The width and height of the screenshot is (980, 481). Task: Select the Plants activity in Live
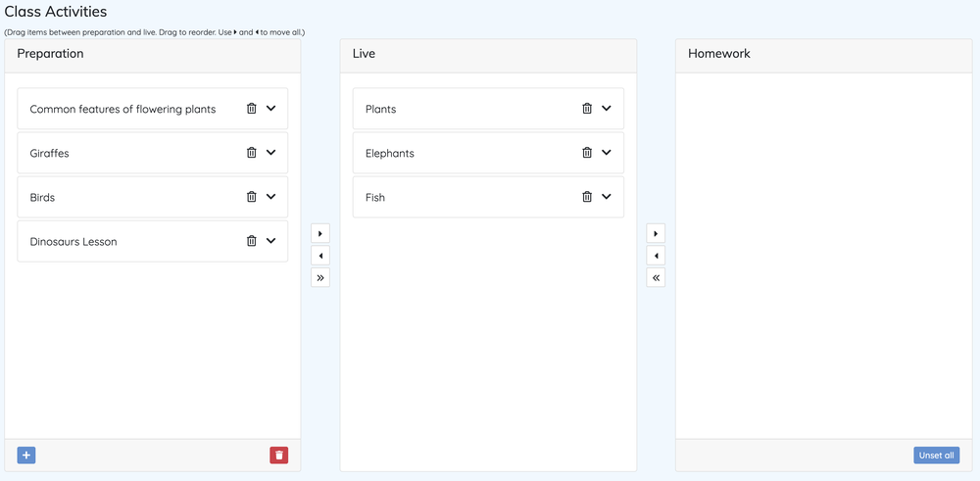(x=461, y=109)
